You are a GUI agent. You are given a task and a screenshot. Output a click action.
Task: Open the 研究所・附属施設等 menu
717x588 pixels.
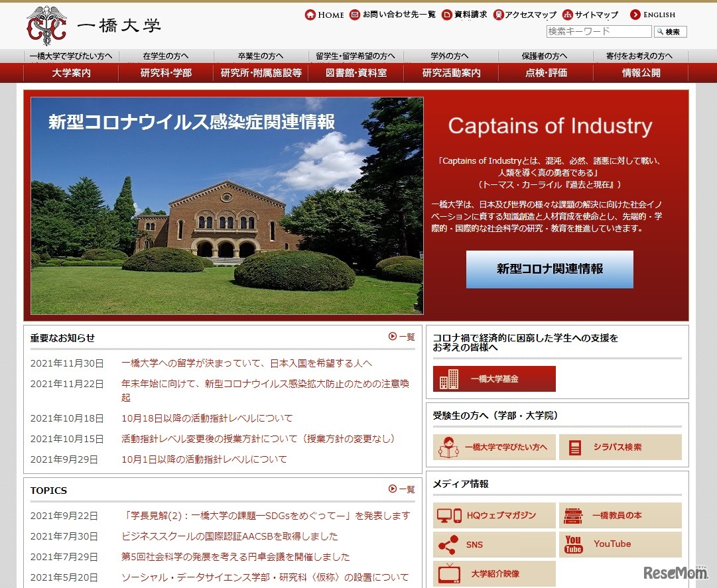coord(261,73)
